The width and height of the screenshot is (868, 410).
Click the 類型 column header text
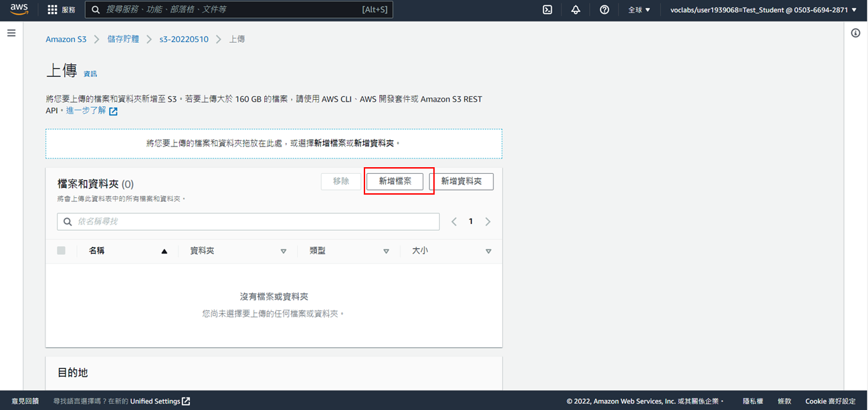[318, 251]
